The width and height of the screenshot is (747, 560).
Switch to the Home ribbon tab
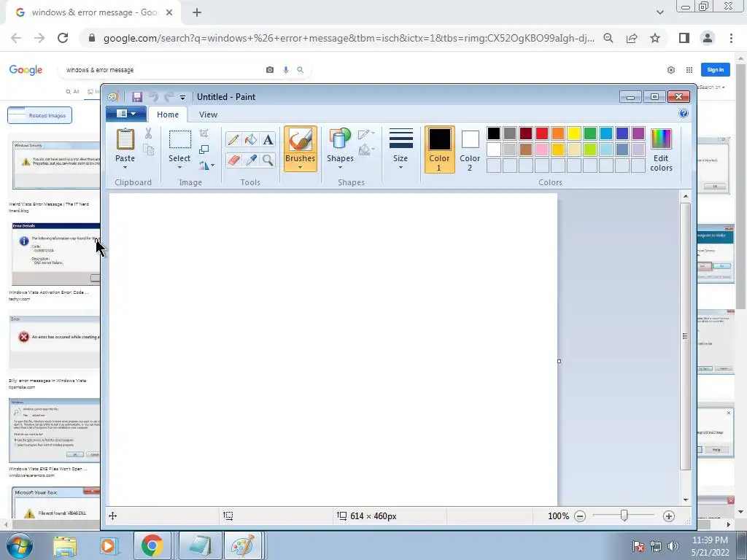pyautogui.click(x=168, y=114)
